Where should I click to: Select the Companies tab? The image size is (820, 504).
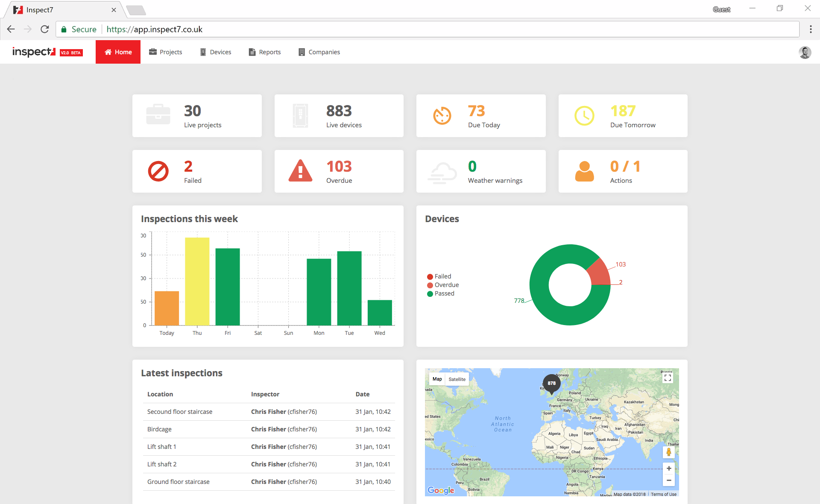325,52
